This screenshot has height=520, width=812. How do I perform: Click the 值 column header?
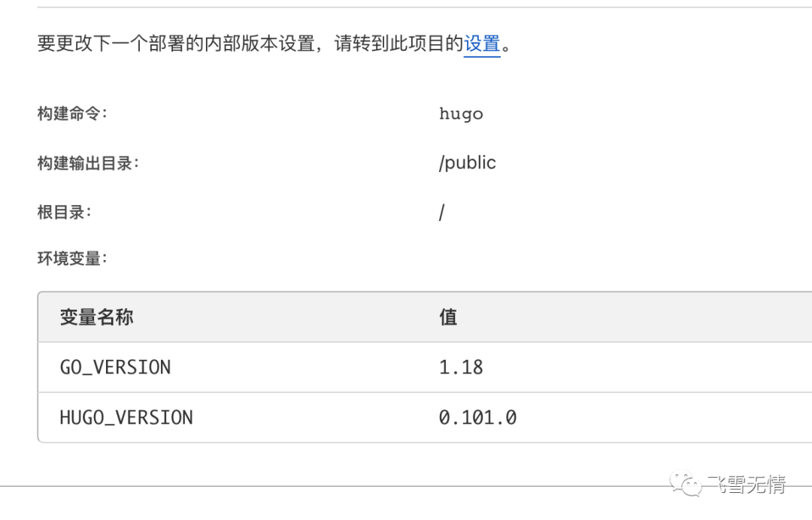tap(448, 316)
